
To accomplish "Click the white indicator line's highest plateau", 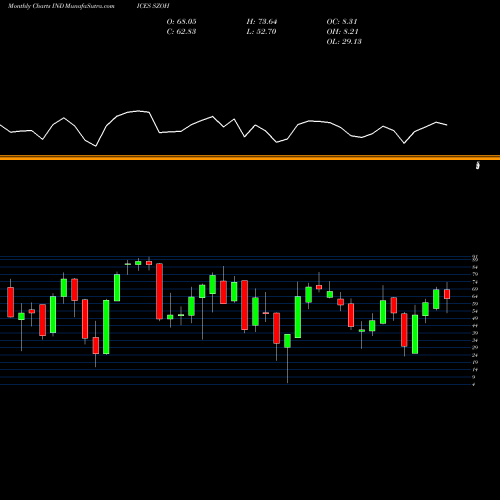I will (x=138, y=111).
